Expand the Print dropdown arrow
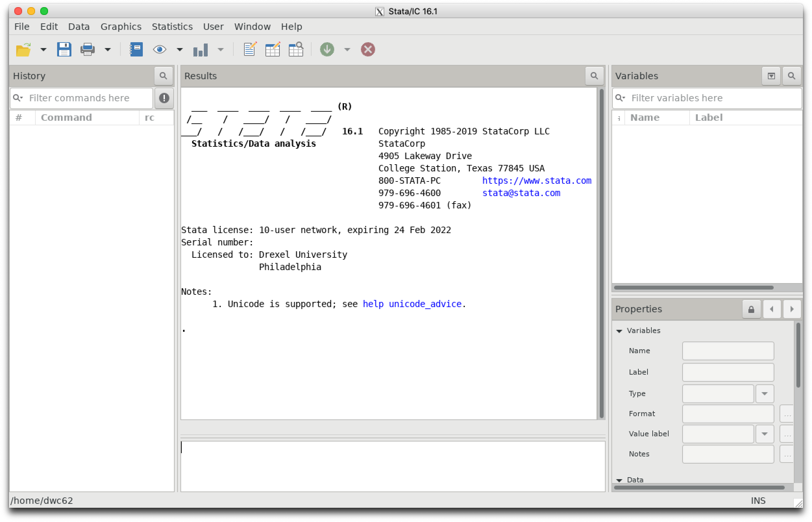The height and width of the screenshot is (522, 812). tap(107, 49)
